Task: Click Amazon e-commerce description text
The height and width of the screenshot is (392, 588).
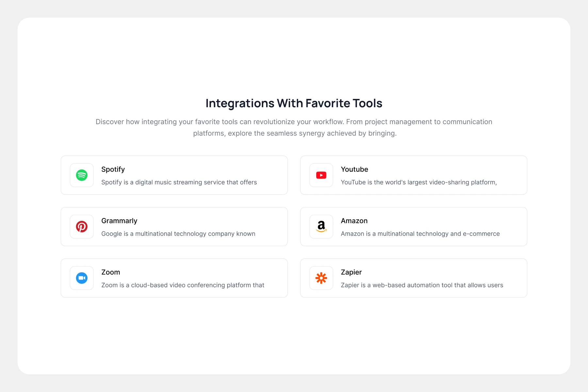Action: [x=420, y=234]
